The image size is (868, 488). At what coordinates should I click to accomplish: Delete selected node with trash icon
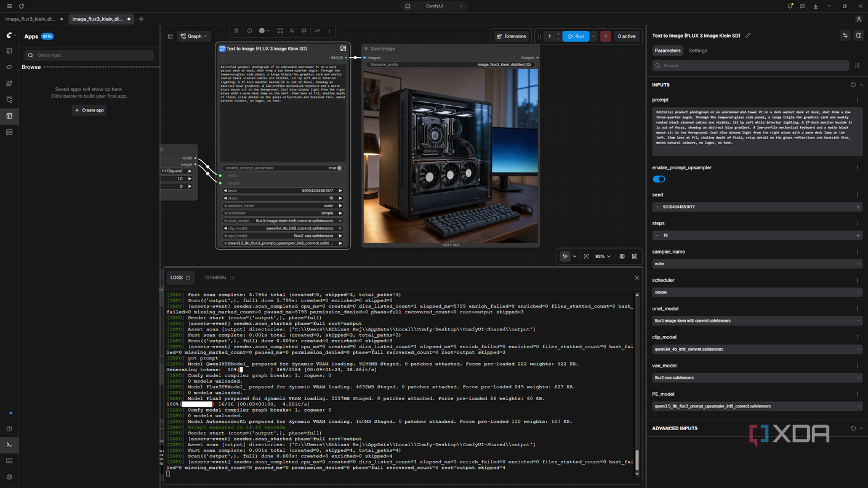coord(236,31)
